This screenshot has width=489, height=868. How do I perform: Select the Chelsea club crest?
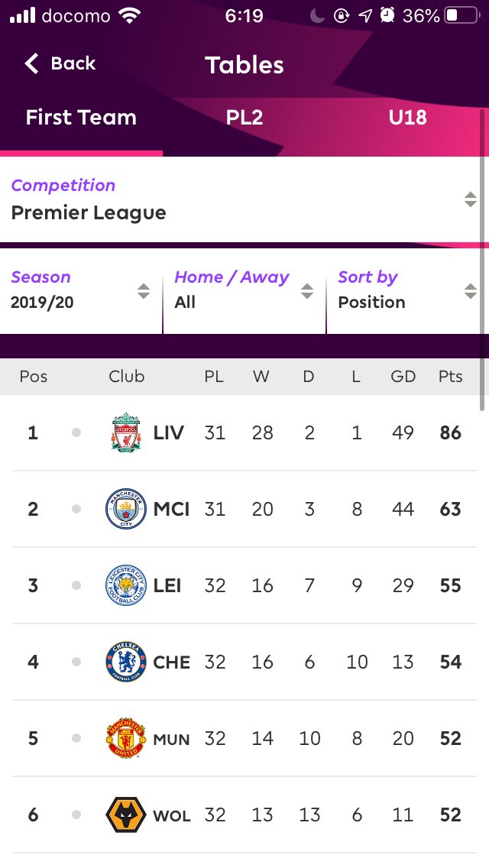126,662
